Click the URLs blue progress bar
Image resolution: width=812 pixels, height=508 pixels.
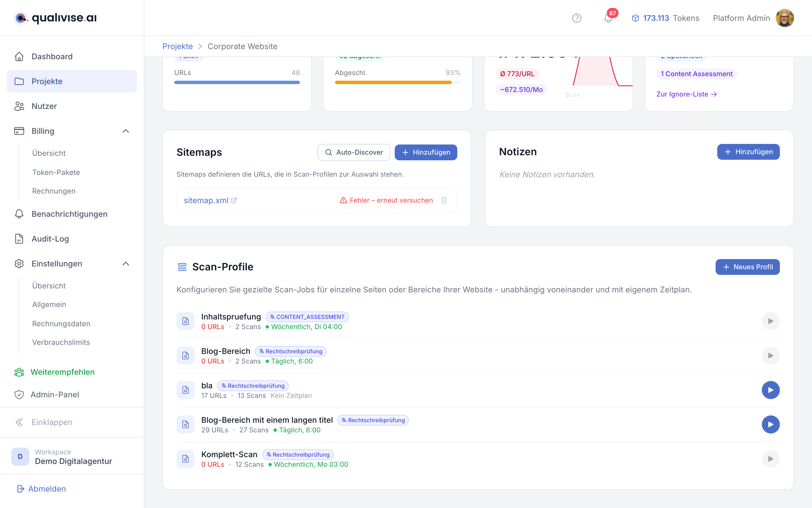(x=237, y=82)
